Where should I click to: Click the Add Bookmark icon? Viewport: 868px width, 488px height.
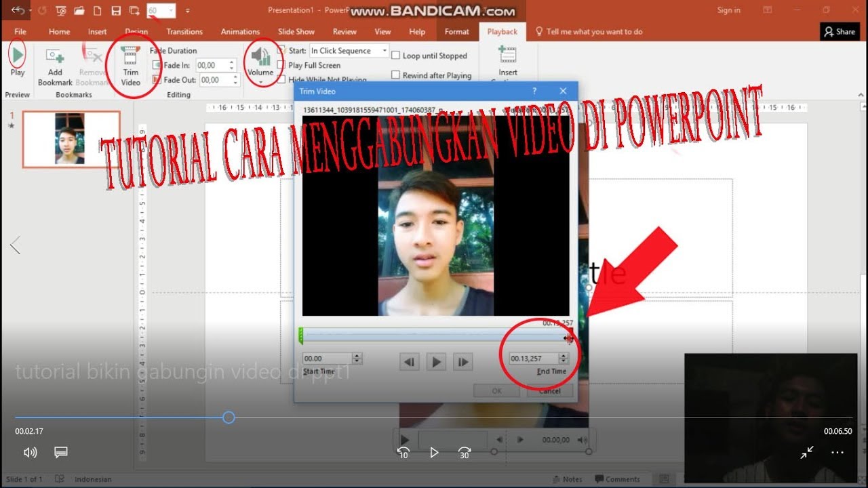(x=55, y=56)
